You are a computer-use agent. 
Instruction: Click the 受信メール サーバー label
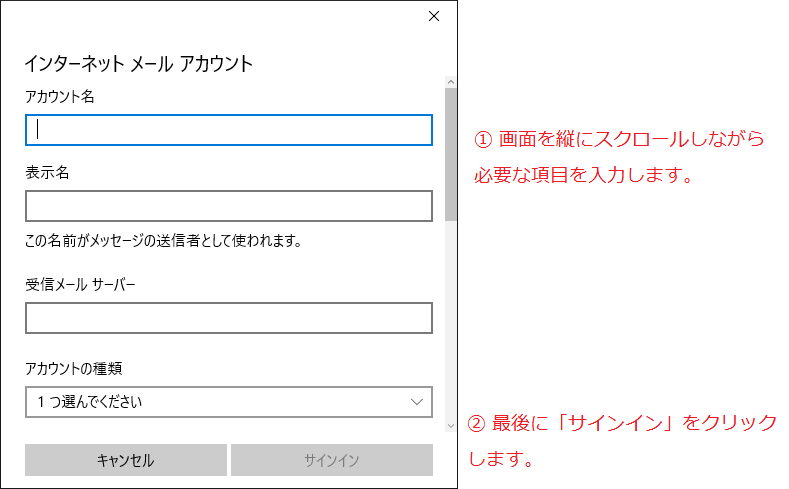pos(81,285)
